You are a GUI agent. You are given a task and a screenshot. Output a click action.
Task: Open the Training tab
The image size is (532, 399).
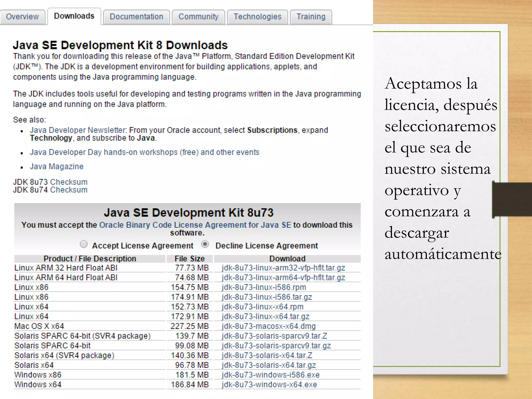[311, 17]
